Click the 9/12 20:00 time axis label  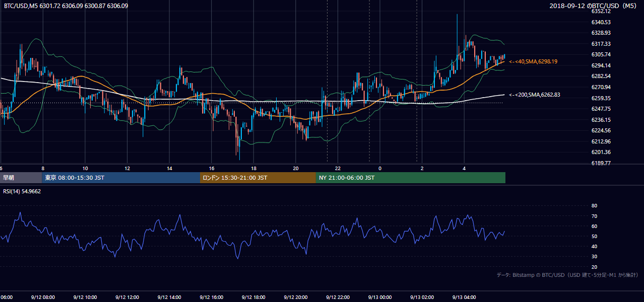[x=295, y=297]
